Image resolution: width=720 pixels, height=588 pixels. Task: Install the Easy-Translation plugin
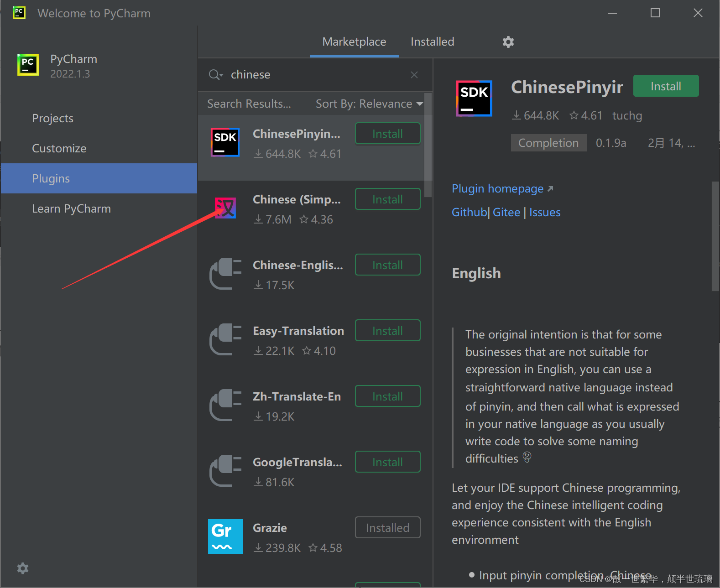(387, 331)
